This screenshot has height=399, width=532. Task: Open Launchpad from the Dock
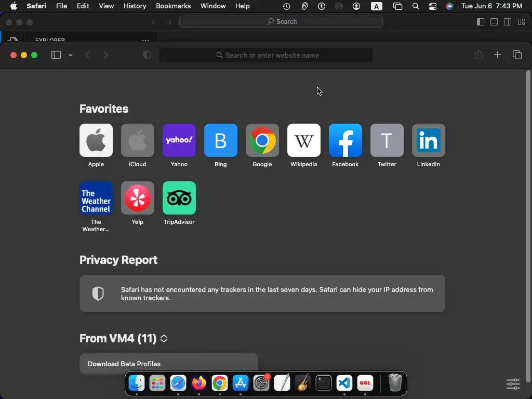157,383
